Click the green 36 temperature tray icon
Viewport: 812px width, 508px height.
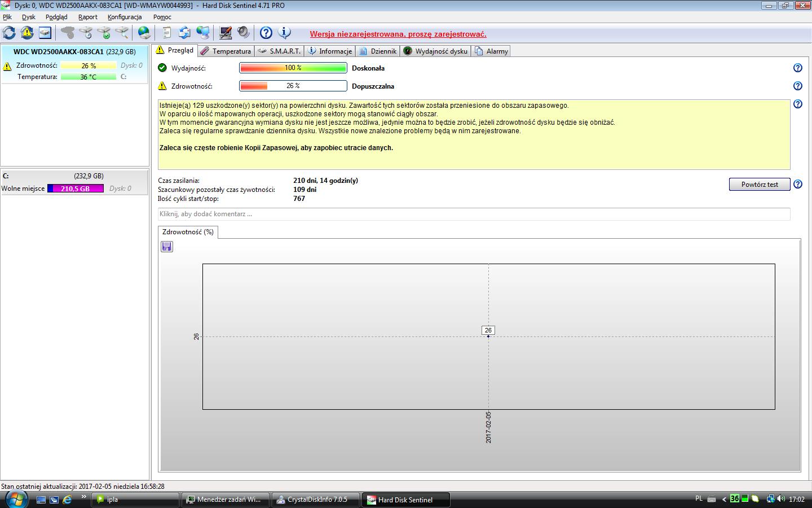pos(735,499)
